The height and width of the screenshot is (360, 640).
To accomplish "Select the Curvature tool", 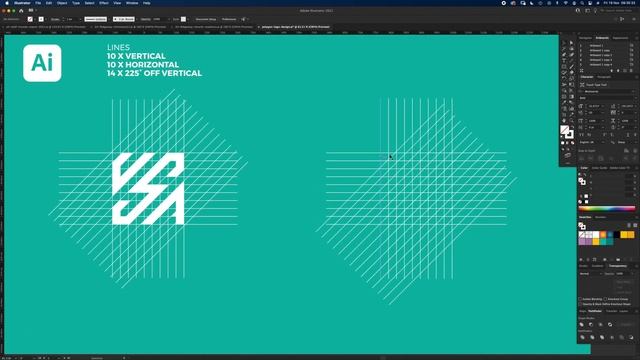I will [x=571, y=54].
